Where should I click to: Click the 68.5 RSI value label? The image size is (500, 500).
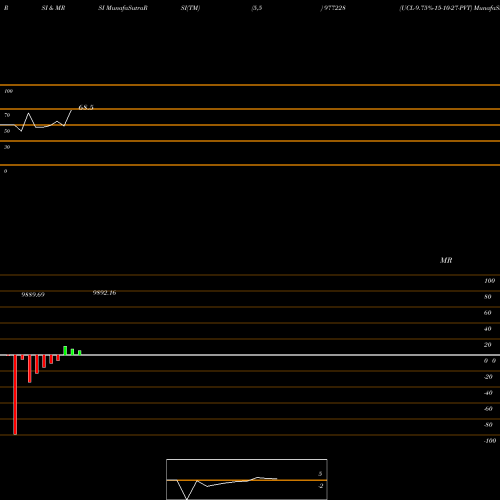point(86,107)
